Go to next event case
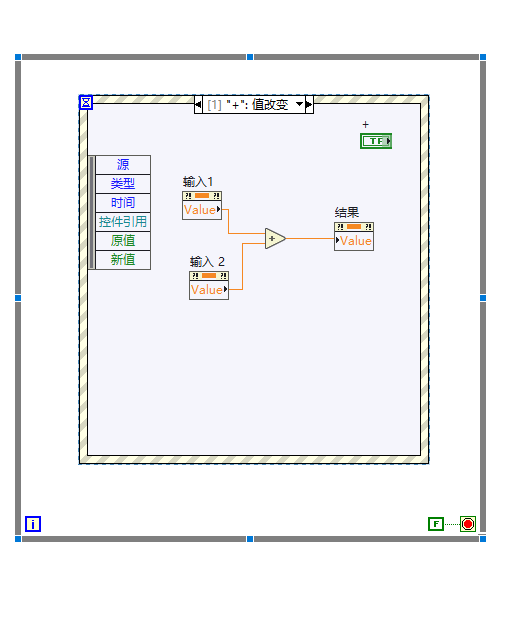Screen dimensions: 512x625 click(x=309, y=105)
